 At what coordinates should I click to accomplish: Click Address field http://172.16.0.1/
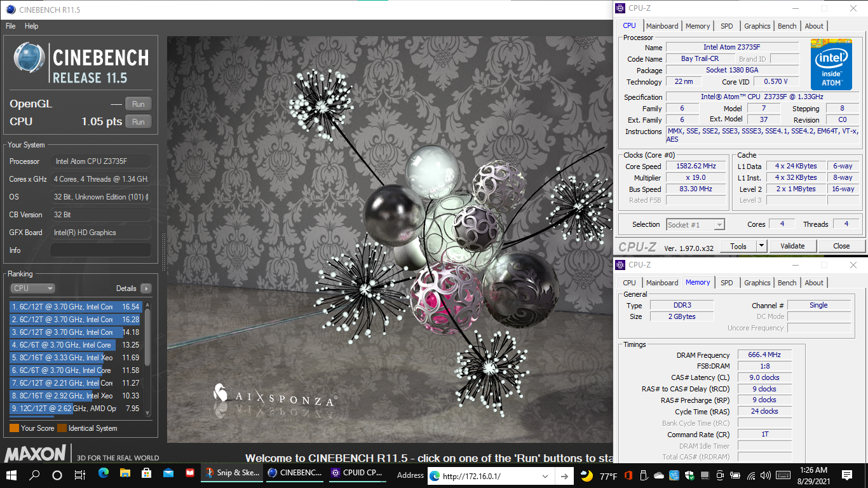483,476
